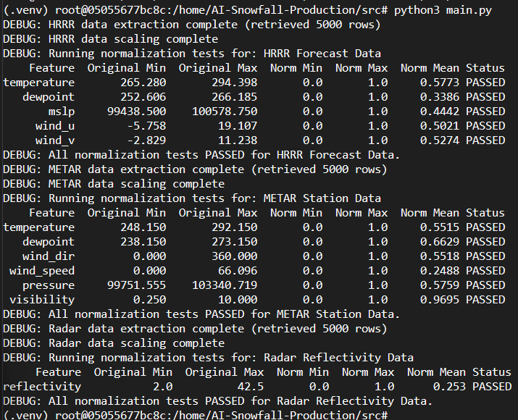Image resolution: width=518 pixels, height=420 pixels.
Task: Click the wind_speed feature name
Action: [42, 271]
